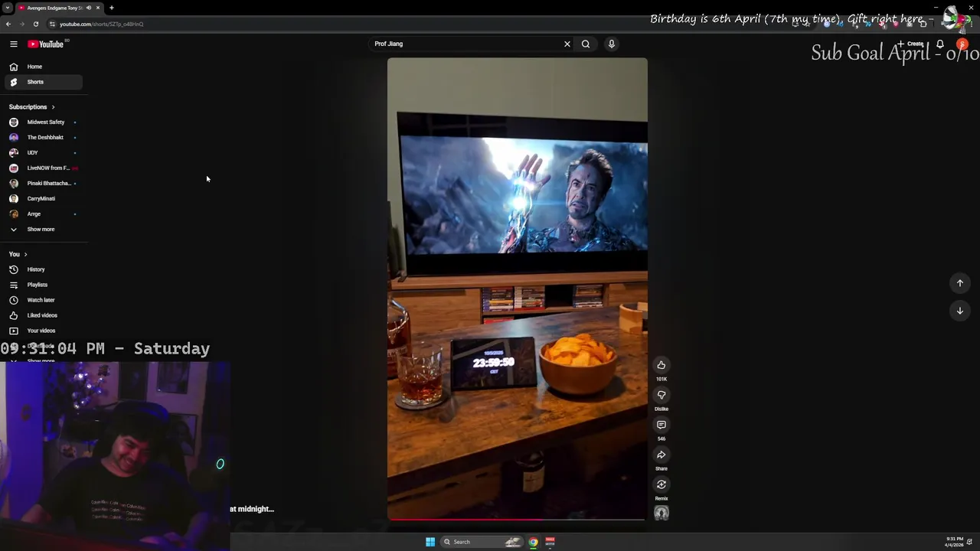
Task: Go to next Short with down arrow
Action: 959,311
